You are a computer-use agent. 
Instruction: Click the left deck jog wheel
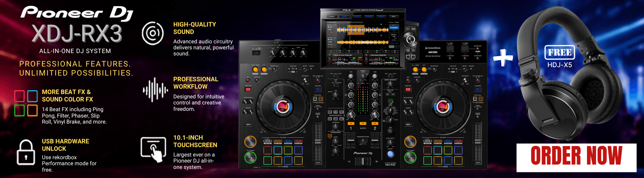click(x=283, y=107)
